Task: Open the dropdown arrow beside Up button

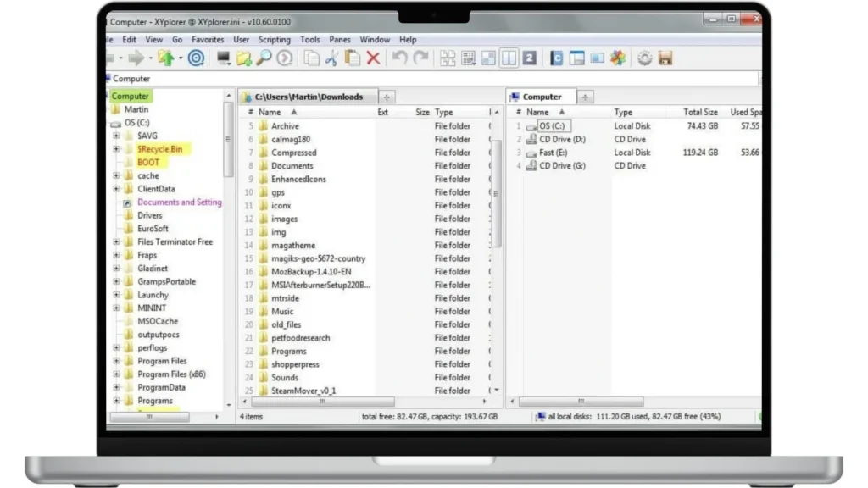Action: tap(181, 58)
